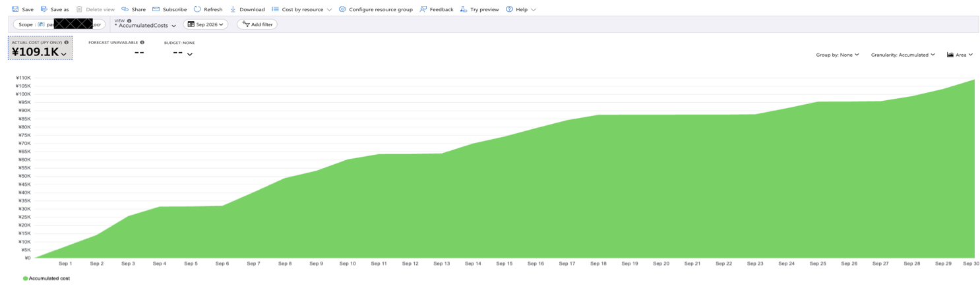Select the Sep 5 axis label
This screenshot has height=286, width=980.
pos(191,264)
